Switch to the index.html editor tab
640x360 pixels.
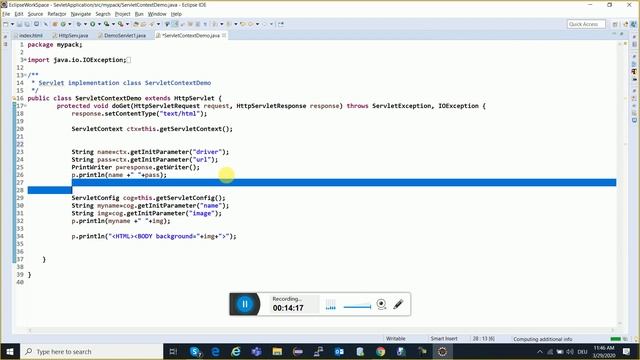coord(29,36)
